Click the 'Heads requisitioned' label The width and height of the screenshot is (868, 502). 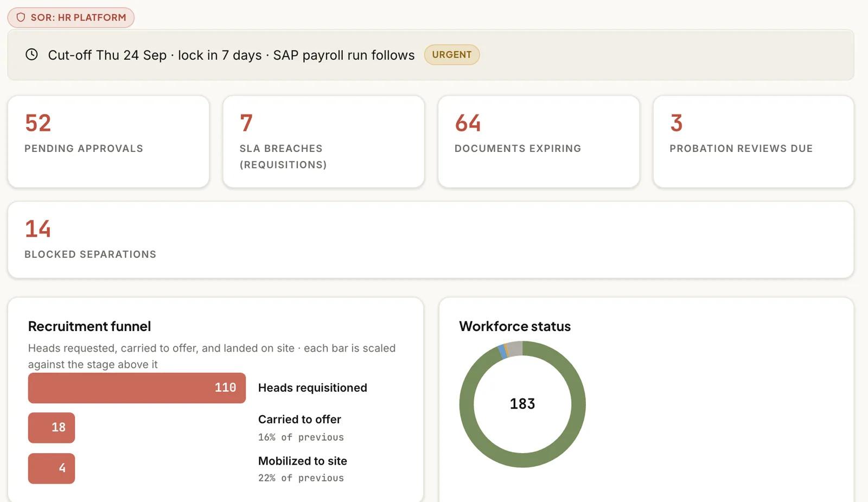click(x=312, y=388)
